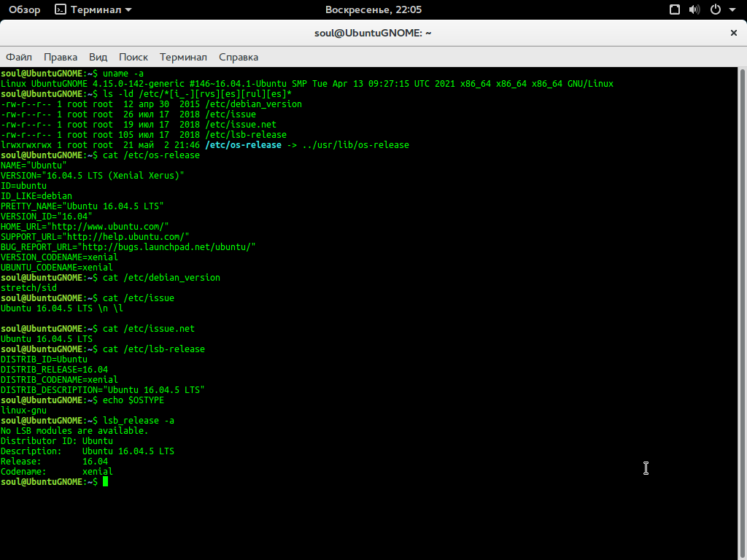747x560 pixels.
Task: Click the VERSION_CODENAME=xenial line
Action: 60,257
